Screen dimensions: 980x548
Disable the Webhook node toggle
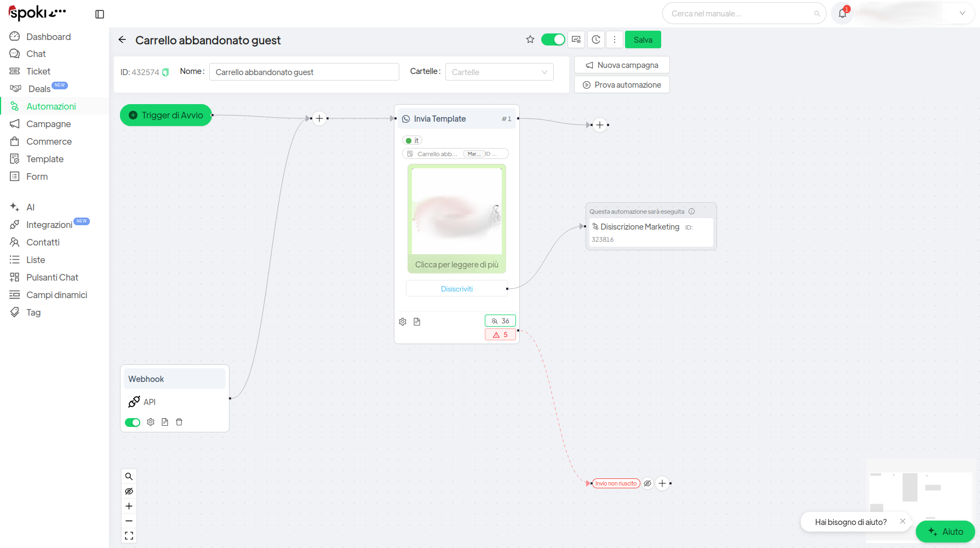tap(133, 423)
